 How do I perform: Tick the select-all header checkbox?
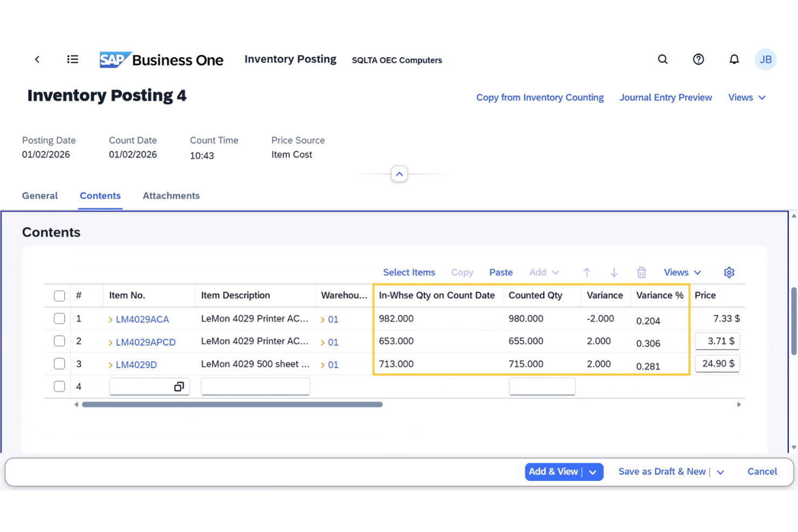click(59, 295)
